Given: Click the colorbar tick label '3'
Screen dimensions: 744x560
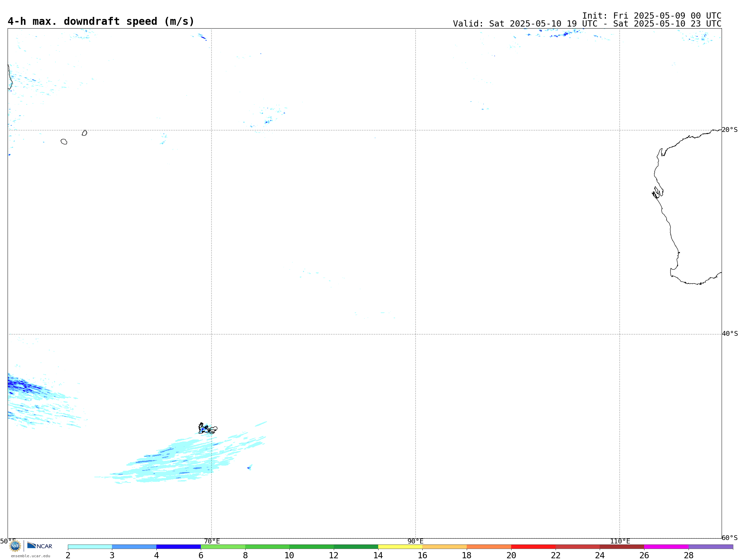Looking at the screenshot, I should pos(112,556).
